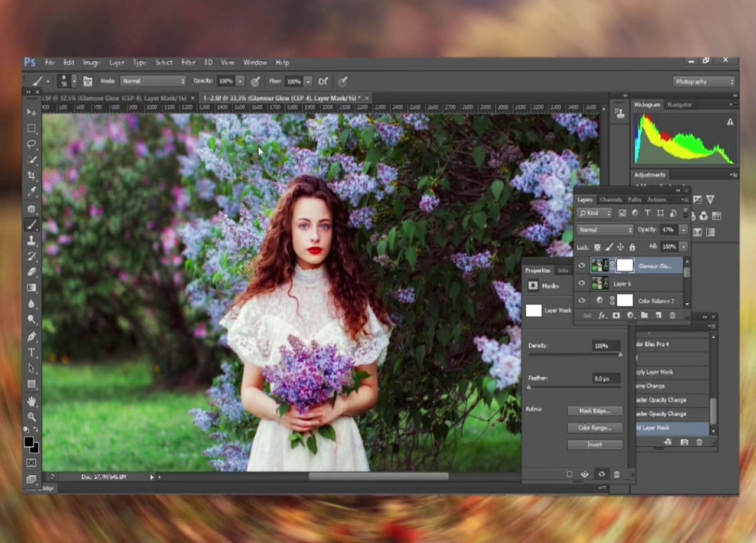
Task: Select the Clone Stamp tool
Action: tap(31, 240)
